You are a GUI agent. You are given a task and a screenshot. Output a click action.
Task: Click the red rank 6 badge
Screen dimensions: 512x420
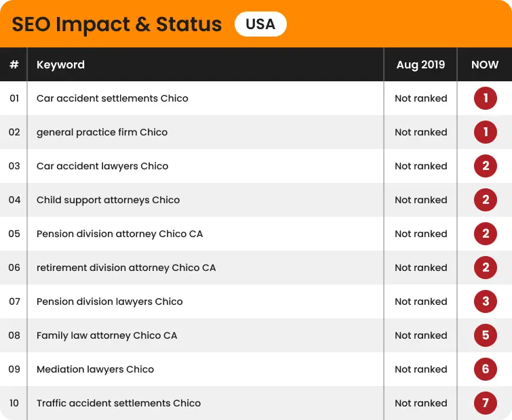point(486,369)
